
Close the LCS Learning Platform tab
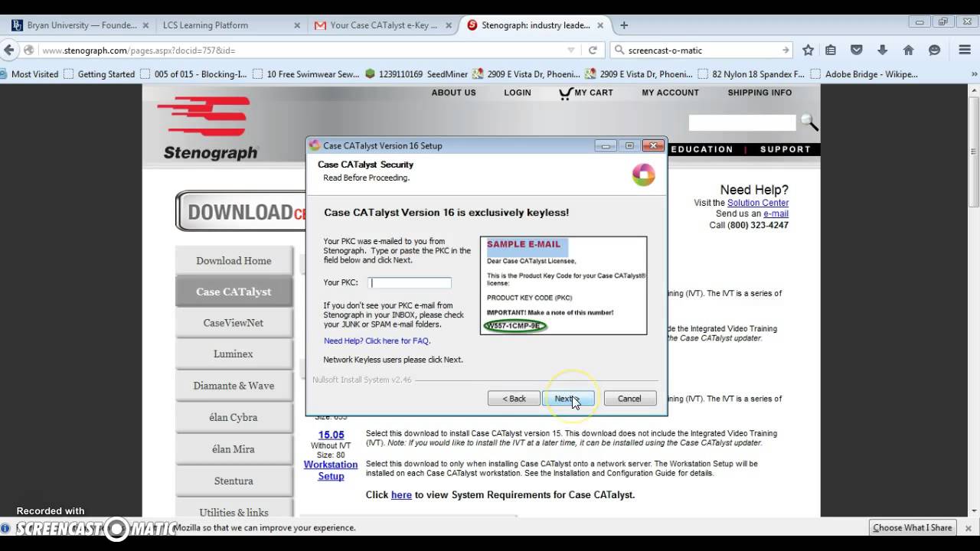tap(297, 25)
